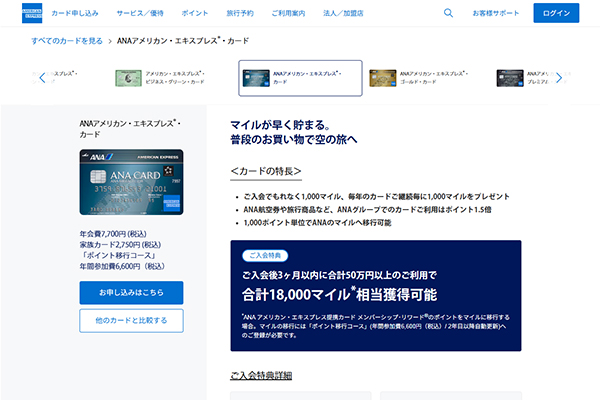
Task: Go to お客様サポート
Action: pos(496,13)
